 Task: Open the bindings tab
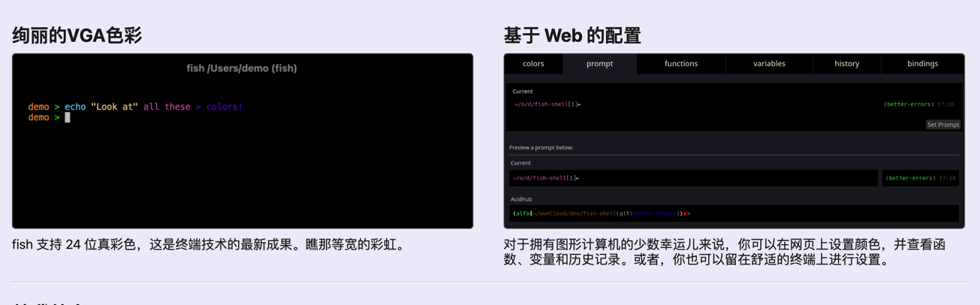922,64
